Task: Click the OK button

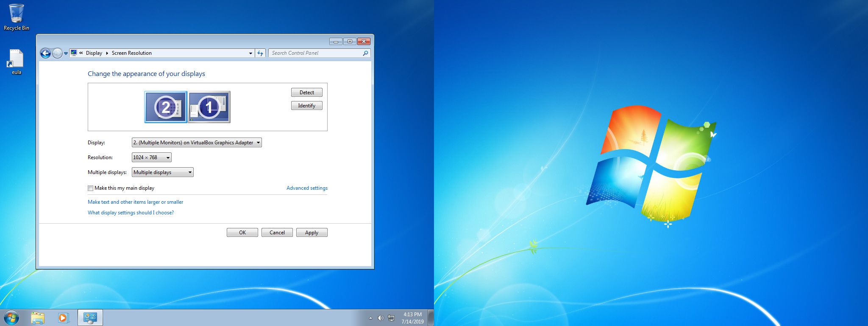Action: (242, 233)
